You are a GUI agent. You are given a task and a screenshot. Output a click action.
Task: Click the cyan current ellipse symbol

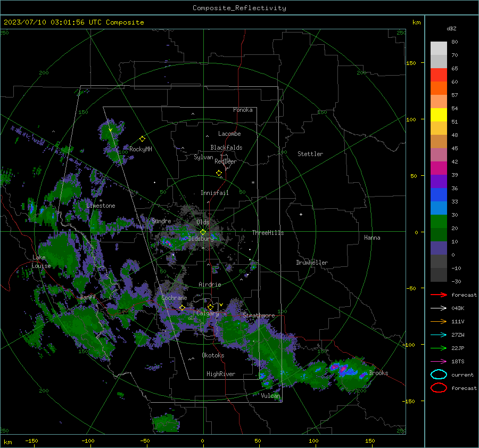coord(439,374)
